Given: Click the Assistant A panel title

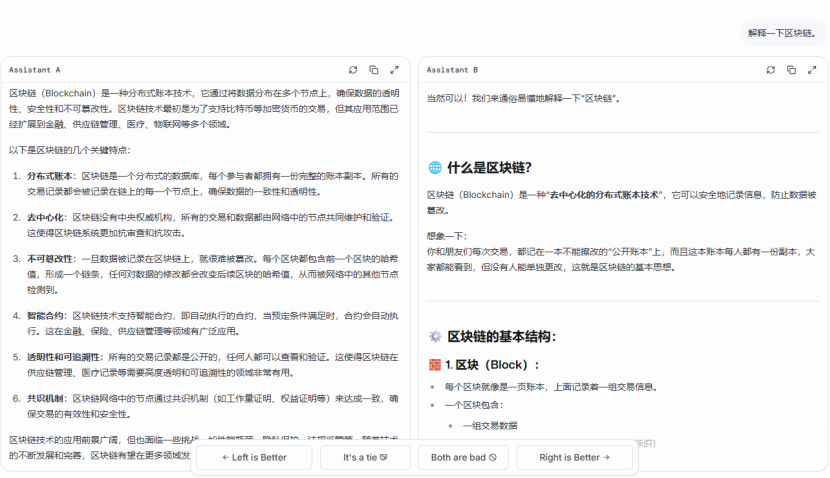Looking at the screenshot, I should tap(35, 70).
